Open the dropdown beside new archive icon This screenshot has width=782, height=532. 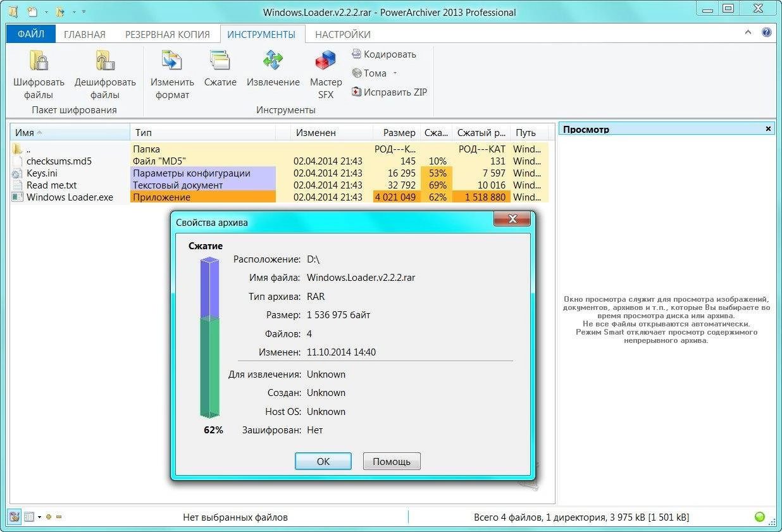coord(45,12)
